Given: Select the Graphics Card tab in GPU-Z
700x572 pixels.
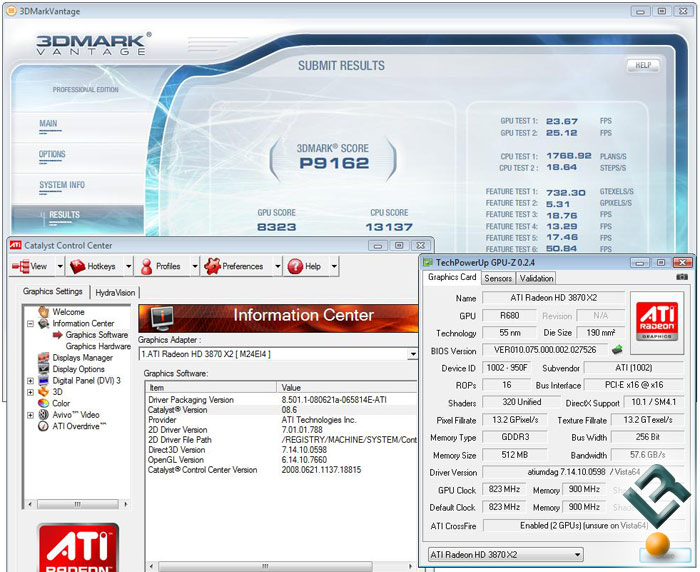Looking at the screenshot, I should [x=452, y=277].
